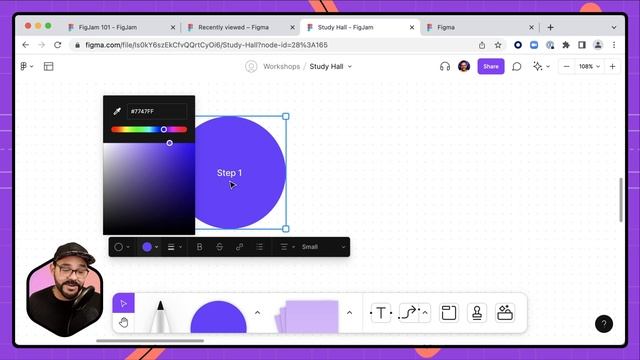This screenshot has height=360, width=640.
Task: Expand the sticky notes chevron
Action: click(349, 313)
